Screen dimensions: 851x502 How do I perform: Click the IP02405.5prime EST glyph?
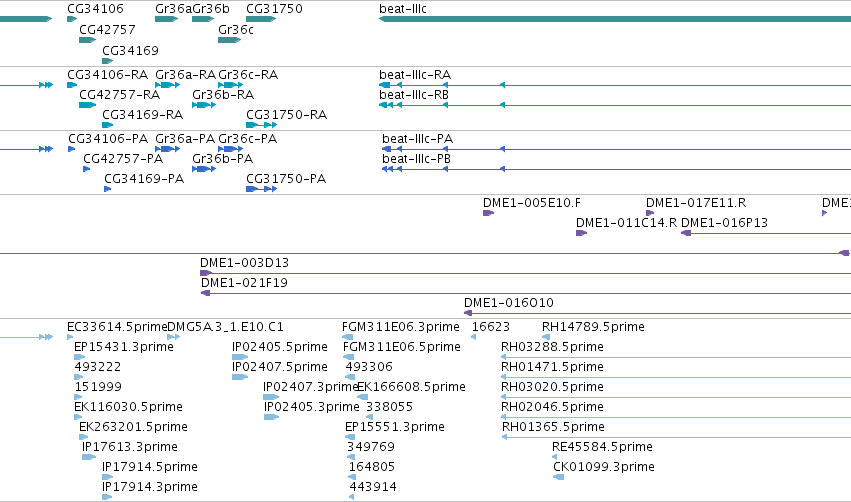click(240, 357)
